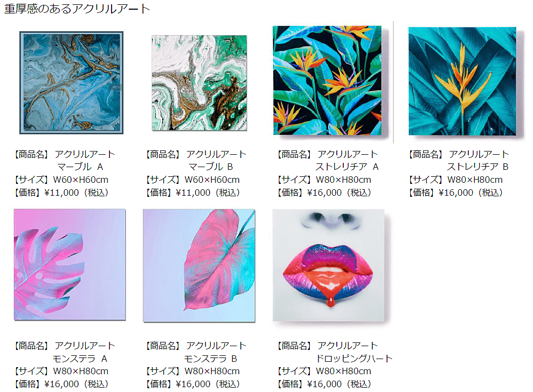Select the Strelitzia B teal leaves image
Image resolution: width=533 pixels, height=392 pixels.
coord(462,81)
